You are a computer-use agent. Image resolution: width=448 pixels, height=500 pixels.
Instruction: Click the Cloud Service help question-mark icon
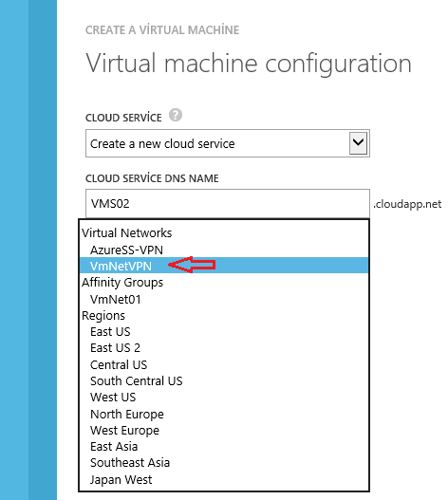click(x=176, y=115)
